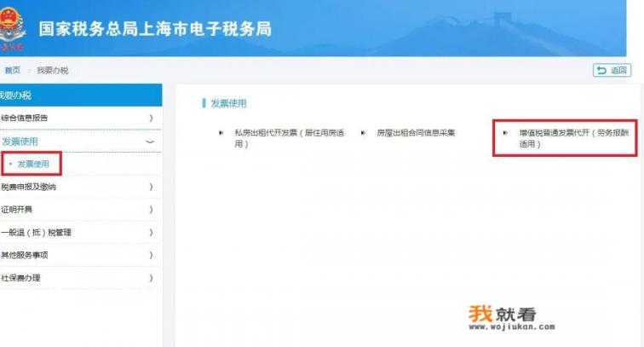Open 房屋出租合同信息采集 link

point(416,133)
